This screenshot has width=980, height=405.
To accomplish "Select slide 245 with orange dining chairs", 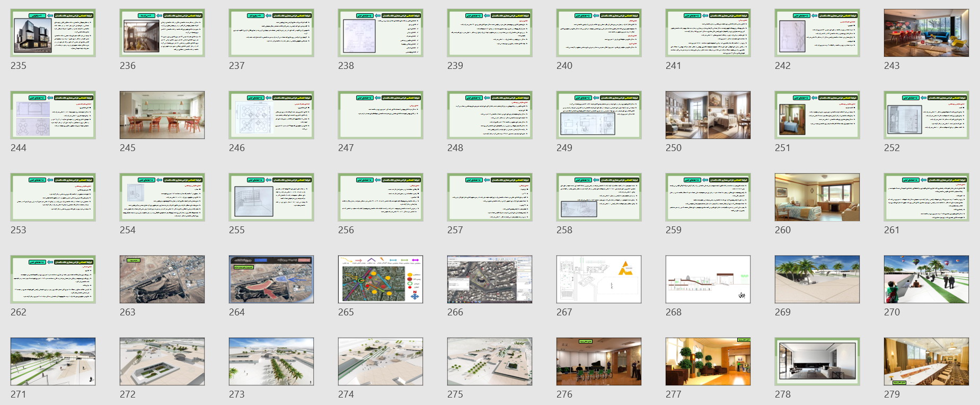I will coord(162,115).
